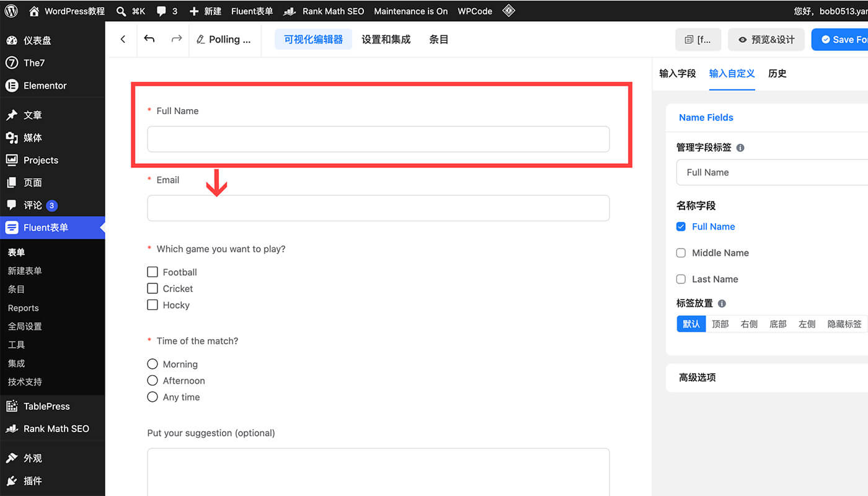Open the 设置和集成 tab
This screenshot has height=496, width=868.
[x=386, y=39]
